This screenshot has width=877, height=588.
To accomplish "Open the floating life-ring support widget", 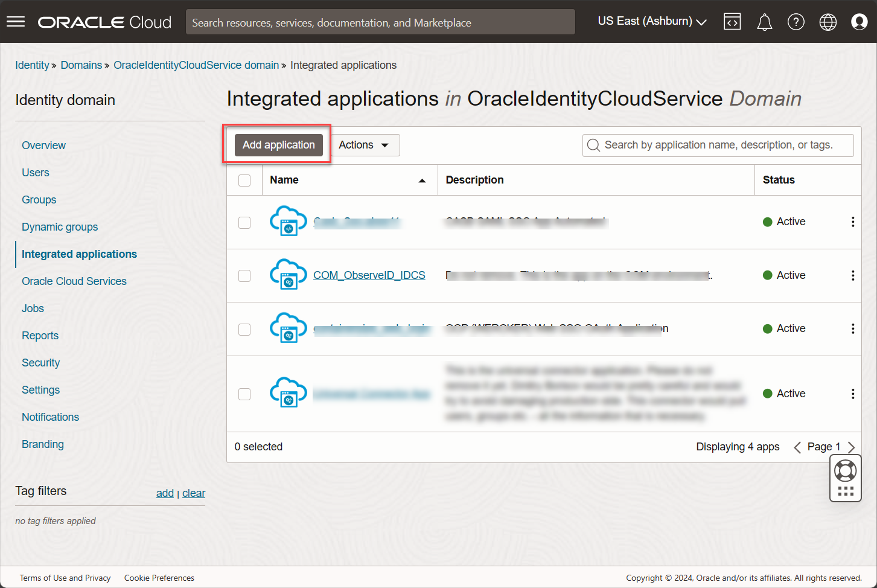I will [845, 471].
